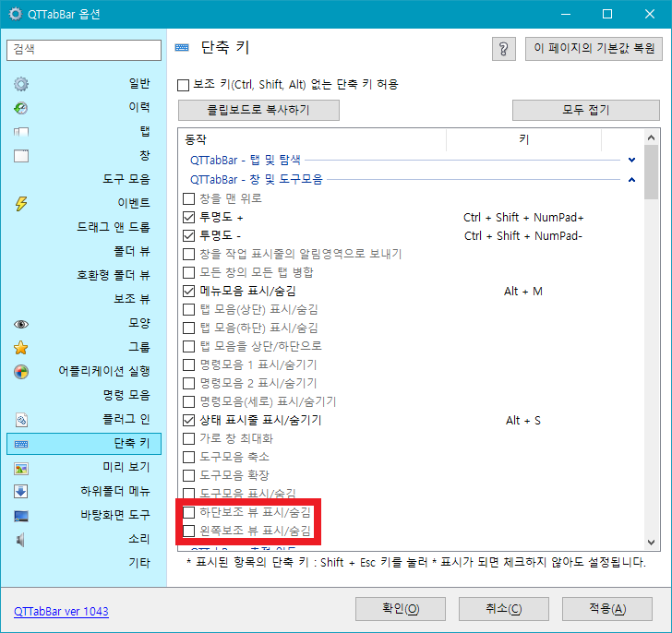Click the lightning bolt icon beside 이벤트
Screen dimensions: 672x633
(x=21, y=203)
